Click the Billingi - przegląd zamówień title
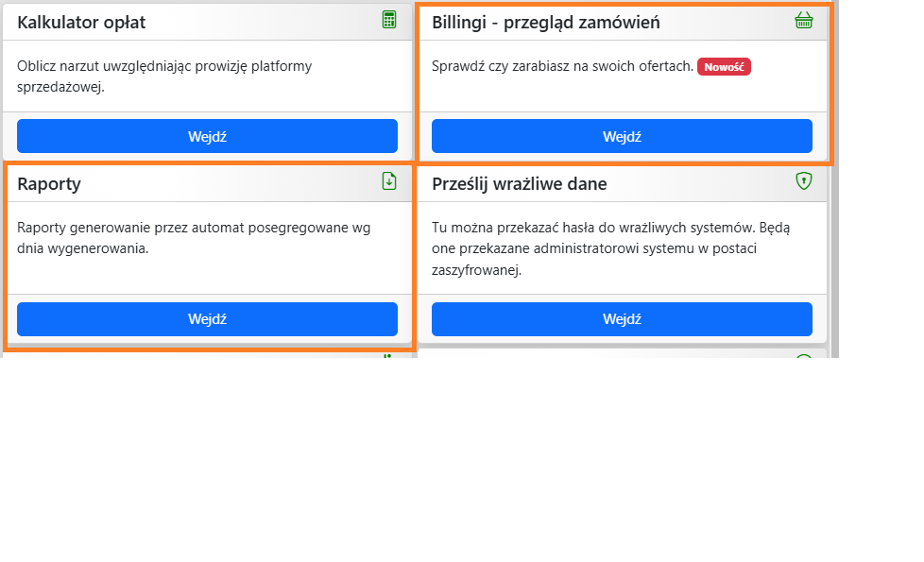This screenshot has width=924, height=562. 546,22
